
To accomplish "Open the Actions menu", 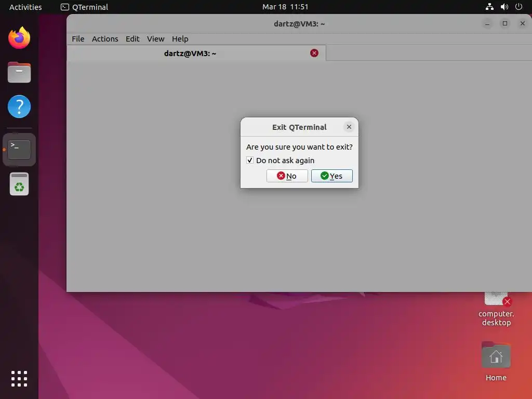I will (x=105, y=38).
